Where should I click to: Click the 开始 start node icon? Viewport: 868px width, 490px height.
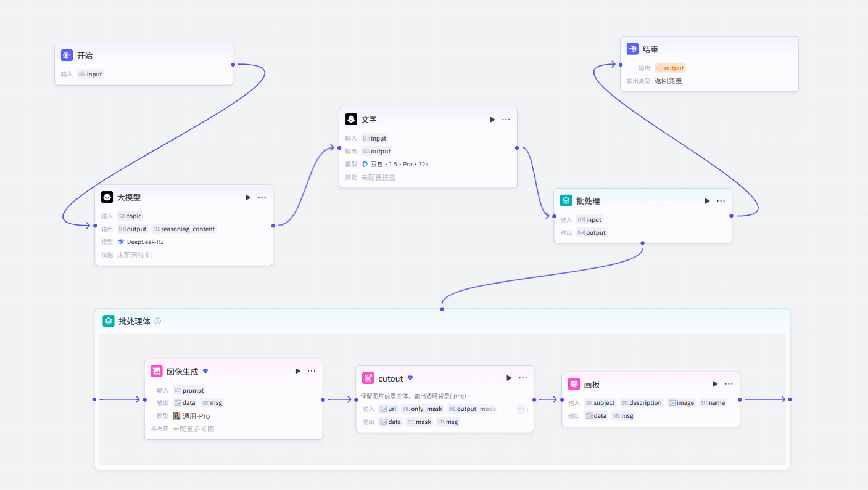[67, 55]
